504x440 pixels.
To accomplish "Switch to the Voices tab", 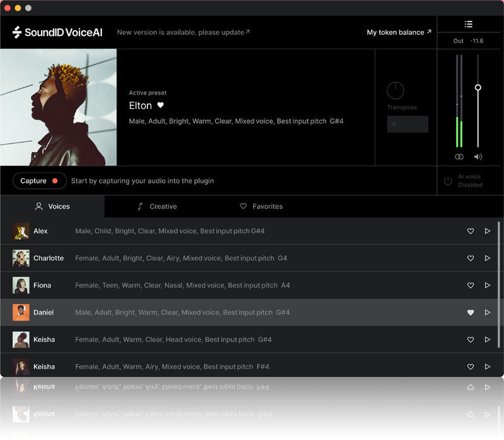I will (x=52, y=206).
